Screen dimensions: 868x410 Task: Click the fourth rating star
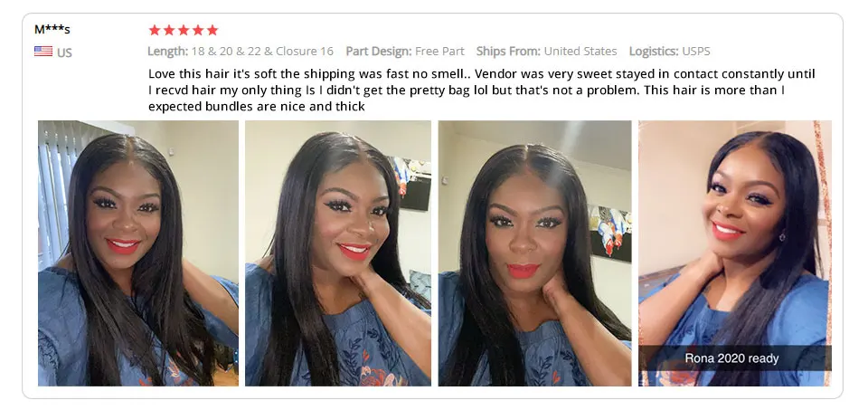[x=198, y=30]
